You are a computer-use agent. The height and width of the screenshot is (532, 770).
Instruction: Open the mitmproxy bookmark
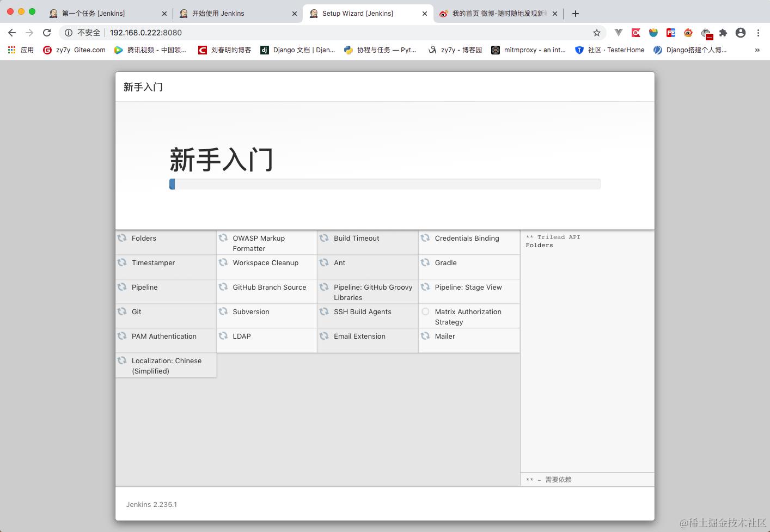(528, 50)
